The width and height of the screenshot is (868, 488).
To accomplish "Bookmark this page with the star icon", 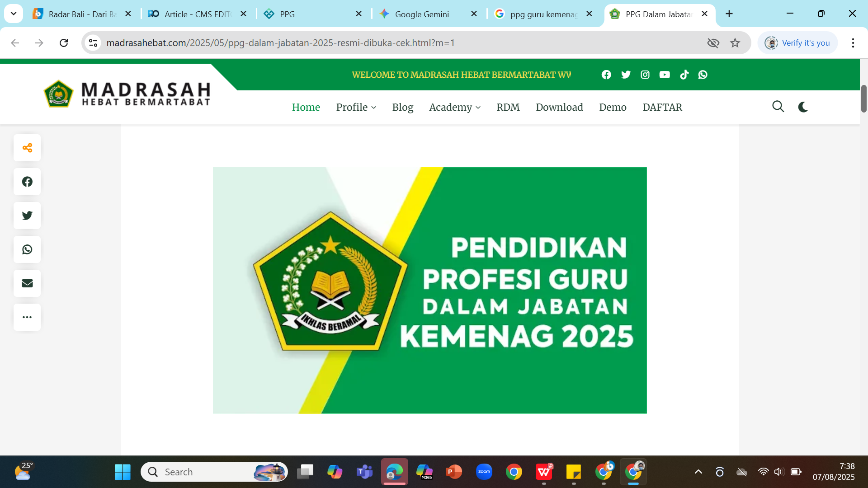I will (735, 43).
